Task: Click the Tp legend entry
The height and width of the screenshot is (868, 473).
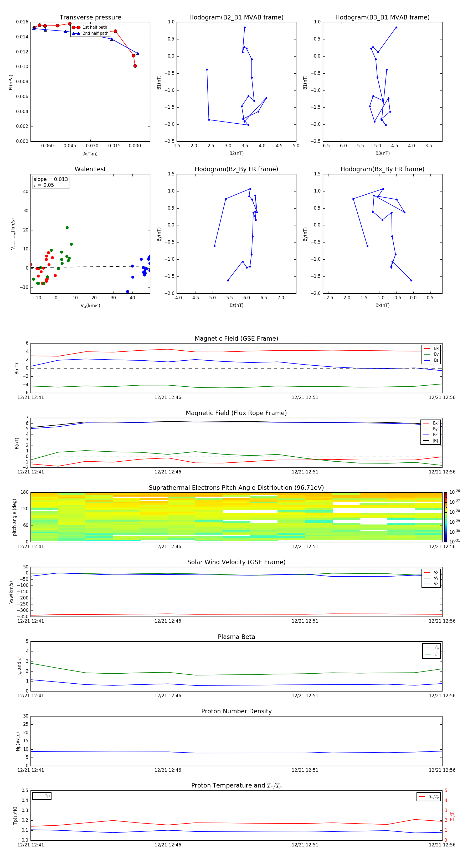Action: (42, 796)
